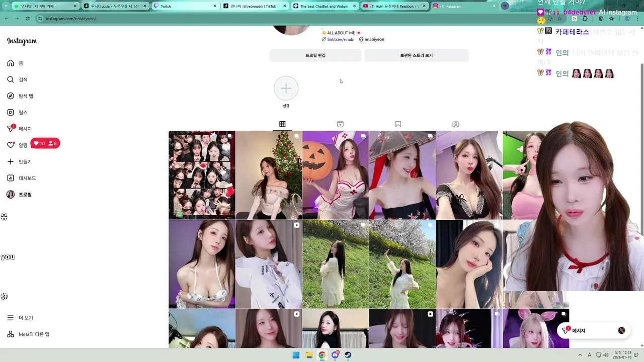Select the posts grid tab
The image size is (644, 362).
282,124
